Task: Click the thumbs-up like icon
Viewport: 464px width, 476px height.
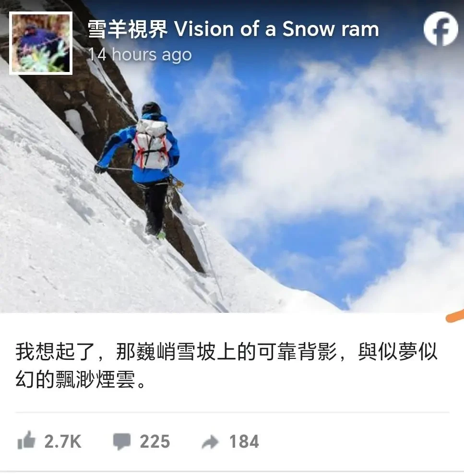Action: [26, 440]
